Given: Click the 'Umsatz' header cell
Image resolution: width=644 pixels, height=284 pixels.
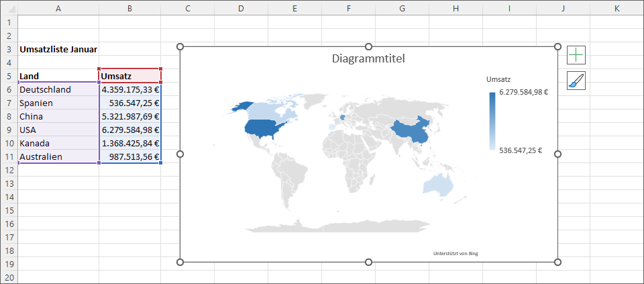Looking at the screenshot, I should pyautogui.click(x=129, y=76).
